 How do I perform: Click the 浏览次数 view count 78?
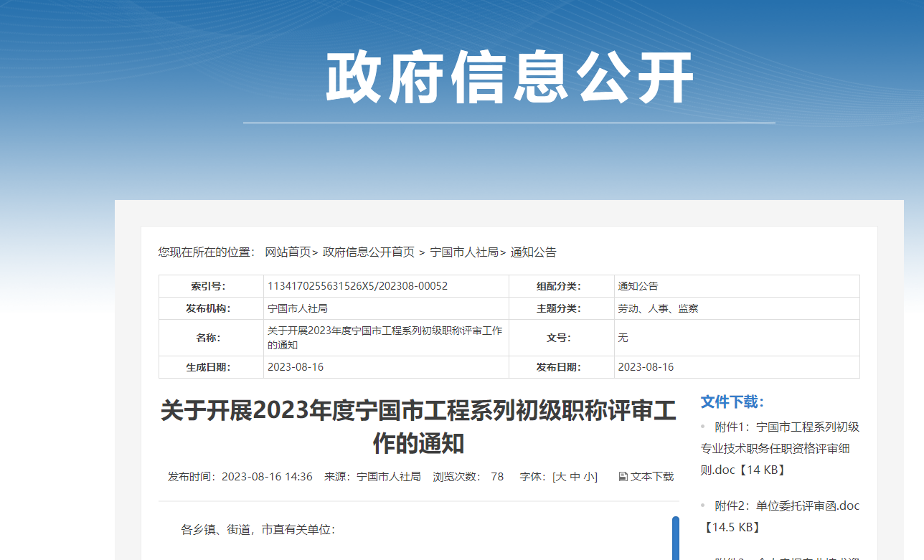[x=497, y=477]
